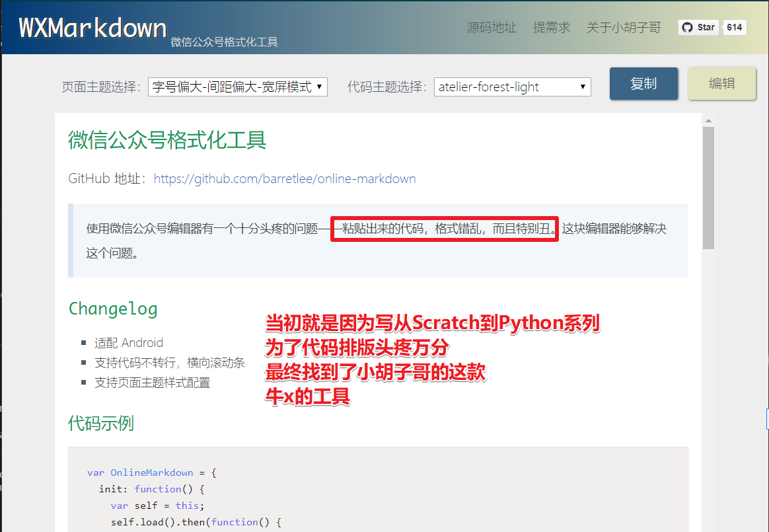Click the 复制 button
769x532 pixels.
(x=643, y=83)
